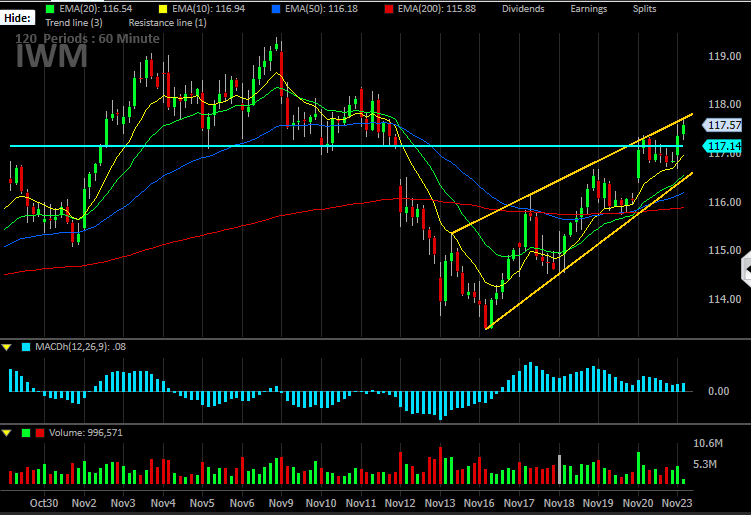Viewport: 751px width, 515px height.
Task: Click the Nov18 date label
Action: tap(559, 503)
